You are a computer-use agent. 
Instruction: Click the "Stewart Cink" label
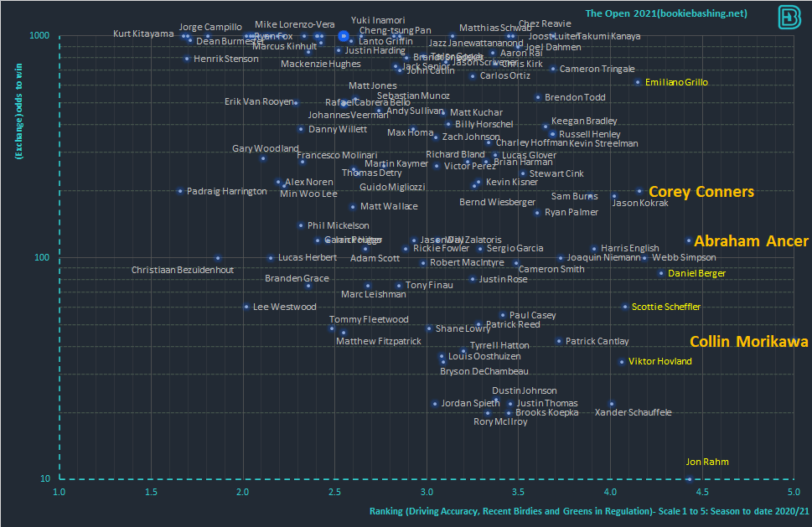point(556,174)
